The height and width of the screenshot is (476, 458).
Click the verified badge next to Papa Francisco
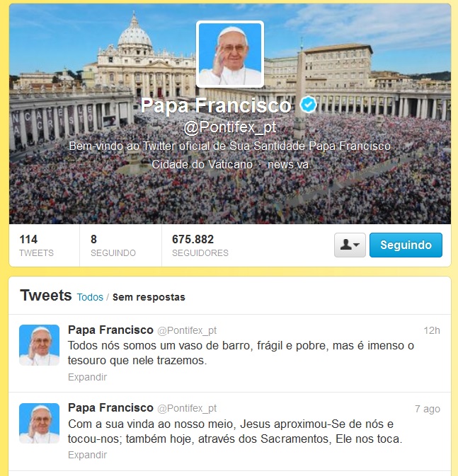[x=308, y=105]
